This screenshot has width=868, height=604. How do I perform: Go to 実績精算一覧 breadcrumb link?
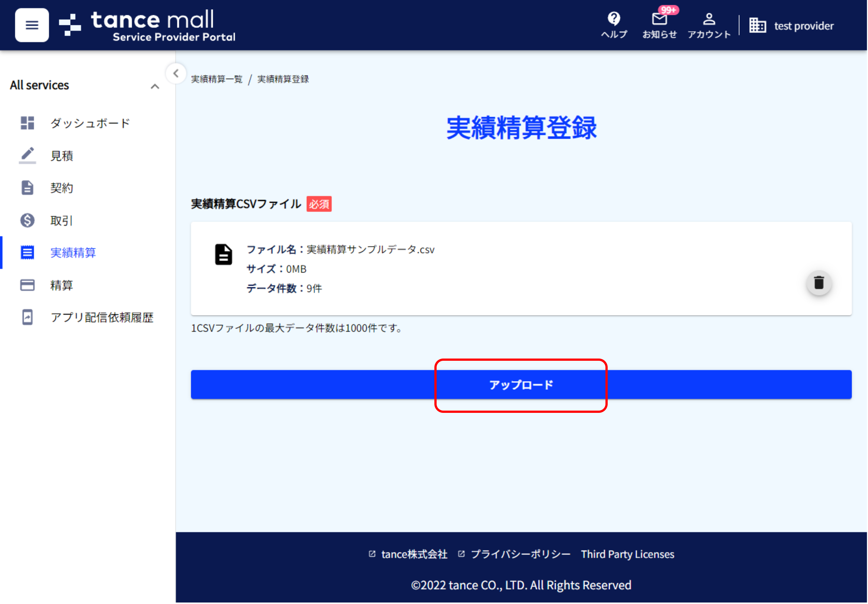216,79
